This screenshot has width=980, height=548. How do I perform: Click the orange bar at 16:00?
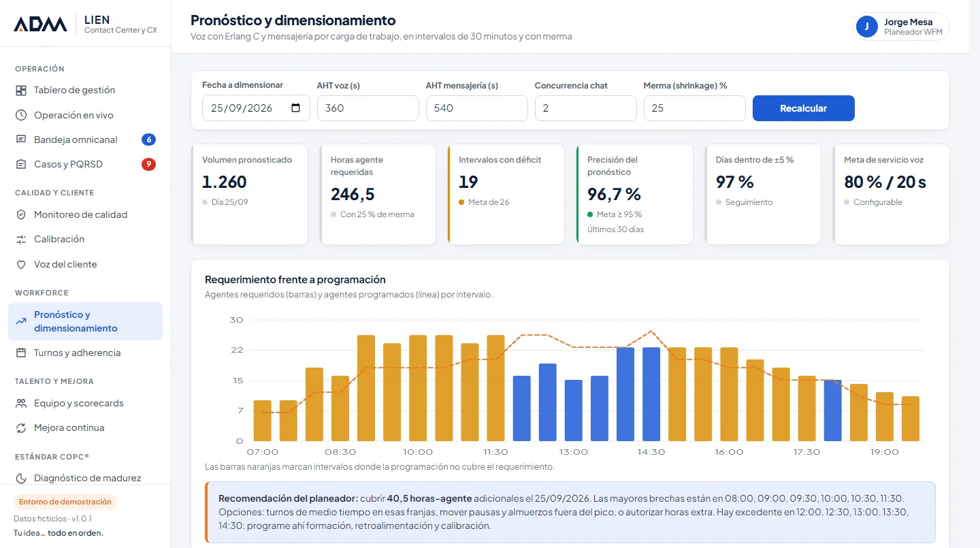point(729,394)
